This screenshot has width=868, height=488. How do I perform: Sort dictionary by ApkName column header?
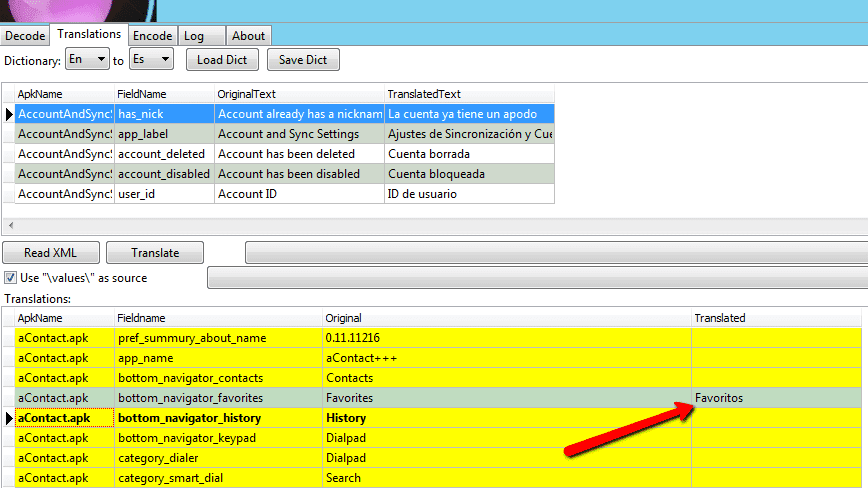(64, 94)
